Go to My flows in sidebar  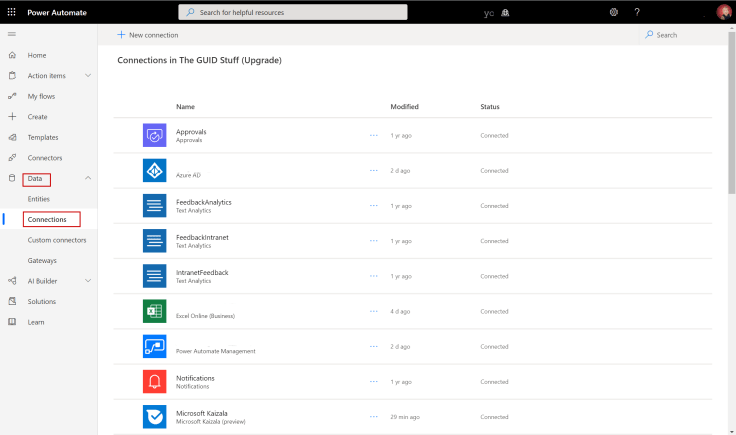41,96
